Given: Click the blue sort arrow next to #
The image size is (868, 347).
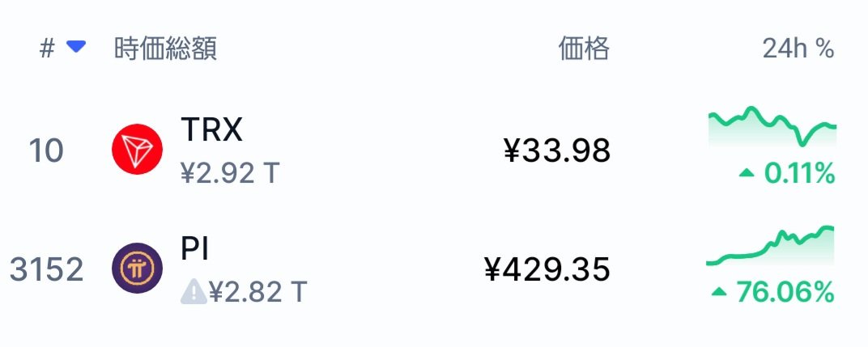Looking at the screenshot, I should (76, 47).
